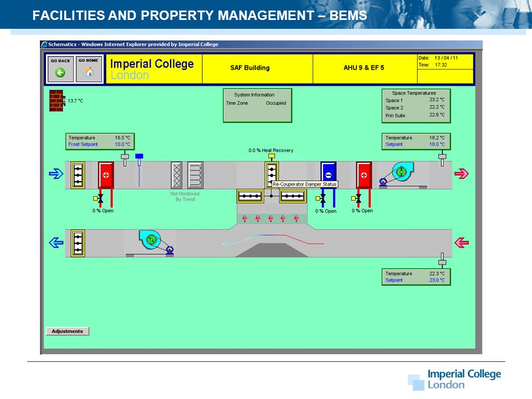
Task: Click the 16.5 °C frost temperature reading
Action: click(122, 138)
